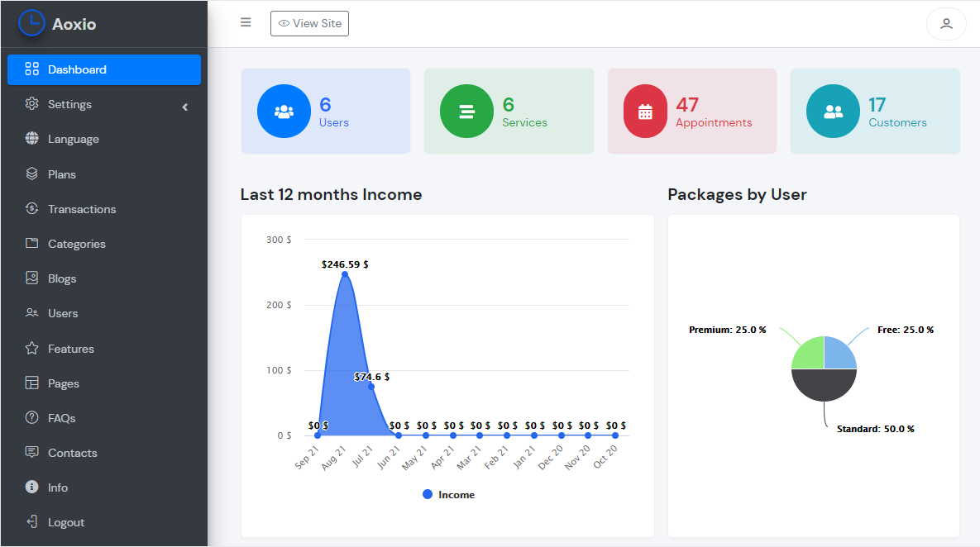This screenshot has width=980, height=547.
Task: Click the Logout icon in sidebar
Action: pos(32,521)
